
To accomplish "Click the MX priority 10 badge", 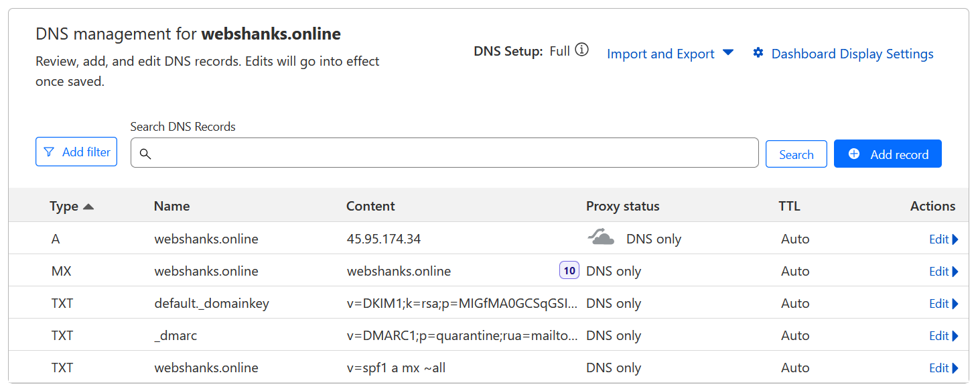I will click(x=569, y=271).
